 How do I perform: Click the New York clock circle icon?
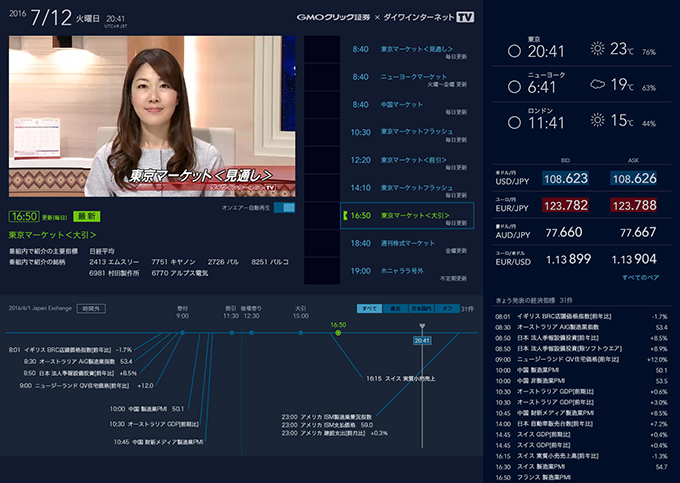tap(514, 86)
